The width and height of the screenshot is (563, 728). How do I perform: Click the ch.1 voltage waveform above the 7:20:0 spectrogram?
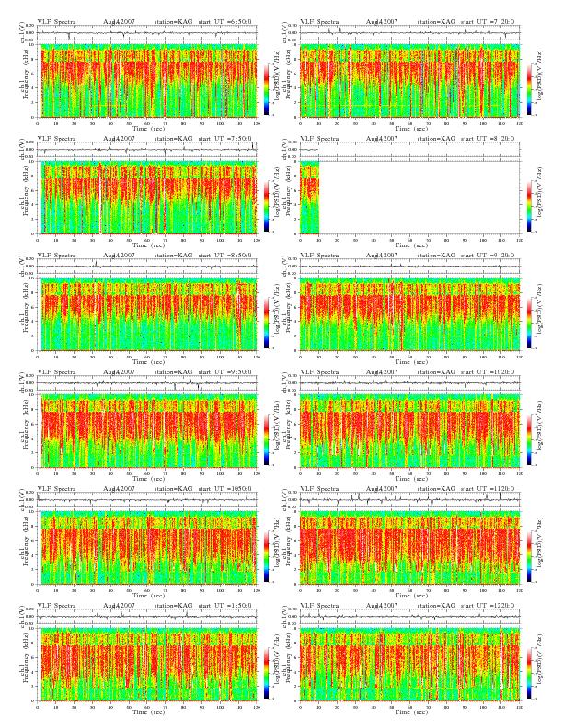(409, 32)
